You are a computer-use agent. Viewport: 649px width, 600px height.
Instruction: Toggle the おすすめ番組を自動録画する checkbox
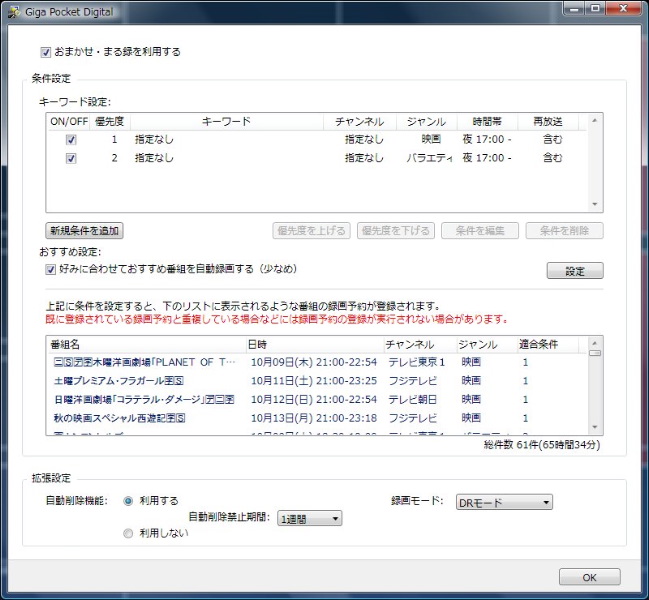[x=50, y=269]
